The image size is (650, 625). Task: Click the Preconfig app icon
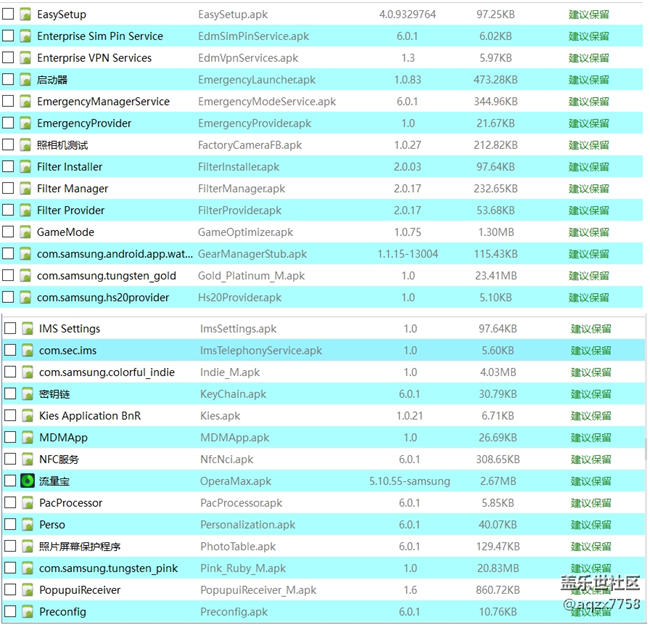click(28, 612)
